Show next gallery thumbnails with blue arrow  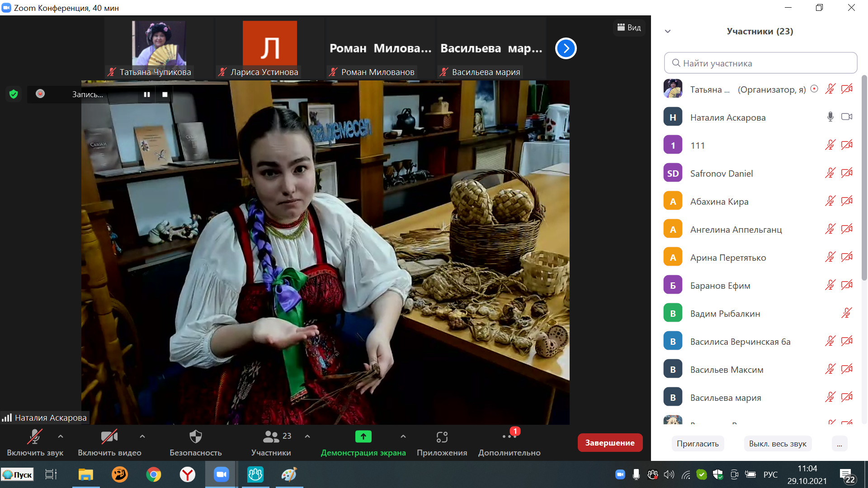[x=566, y=48]
